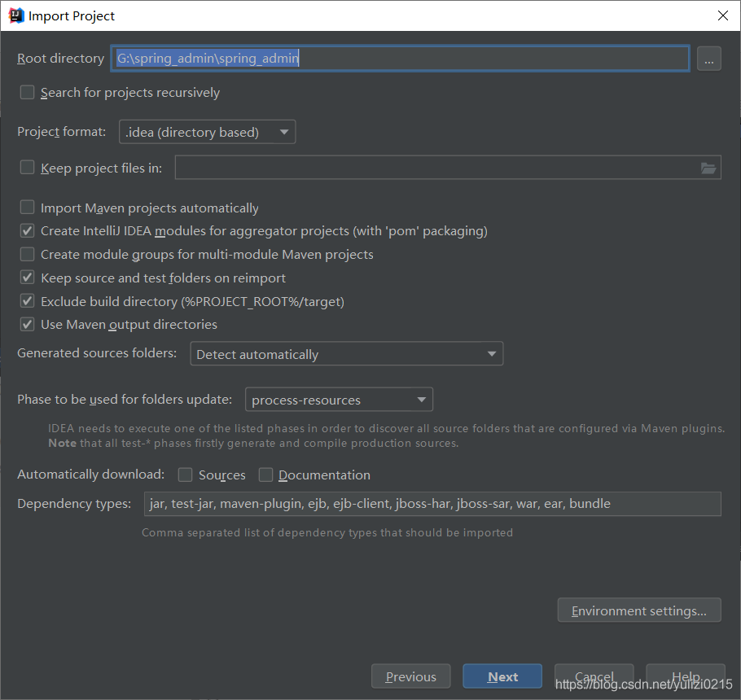This screenshot has height=700, width=741.
Task: Click the browse (…) button for Root directory
Action: point(708,59)
